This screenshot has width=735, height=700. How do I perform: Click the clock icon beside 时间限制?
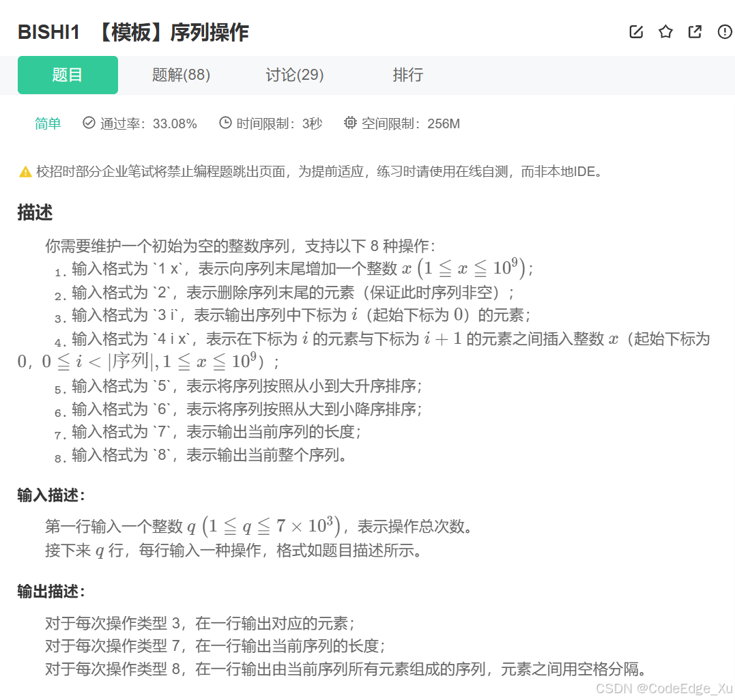pyautogui.click(x=225, y=123)
